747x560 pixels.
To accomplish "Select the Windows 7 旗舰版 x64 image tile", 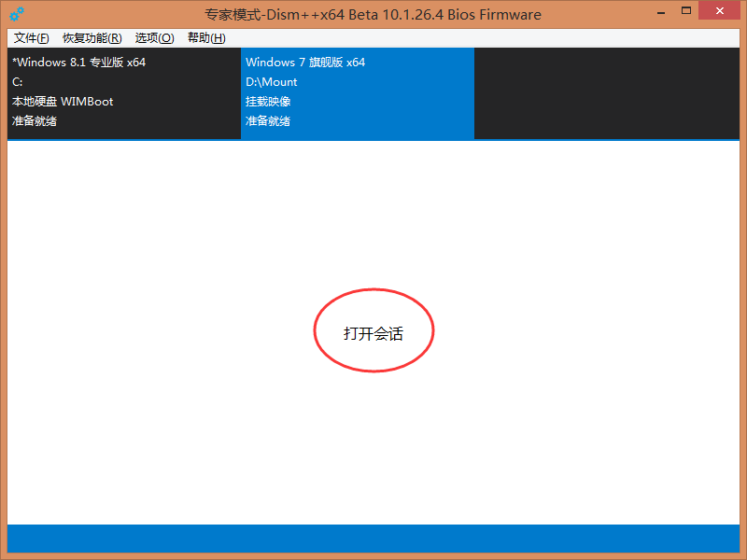I will [358, 93].
